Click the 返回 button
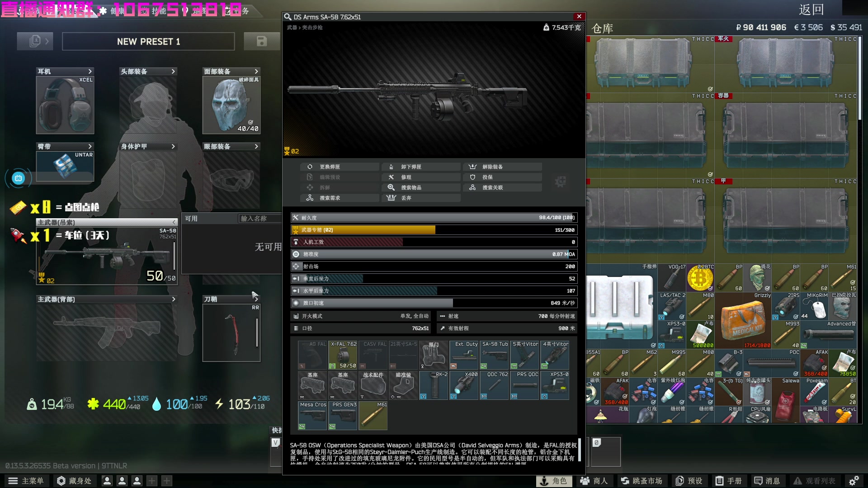The height and width of the screenshot is (488, 868). [x=811, y=9]
